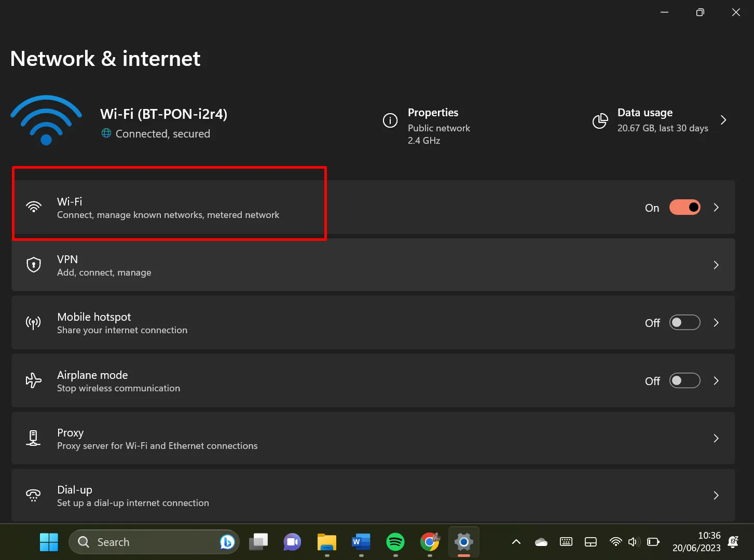Click the 2.4 GHz frequency text

click(x=424, y=140)
